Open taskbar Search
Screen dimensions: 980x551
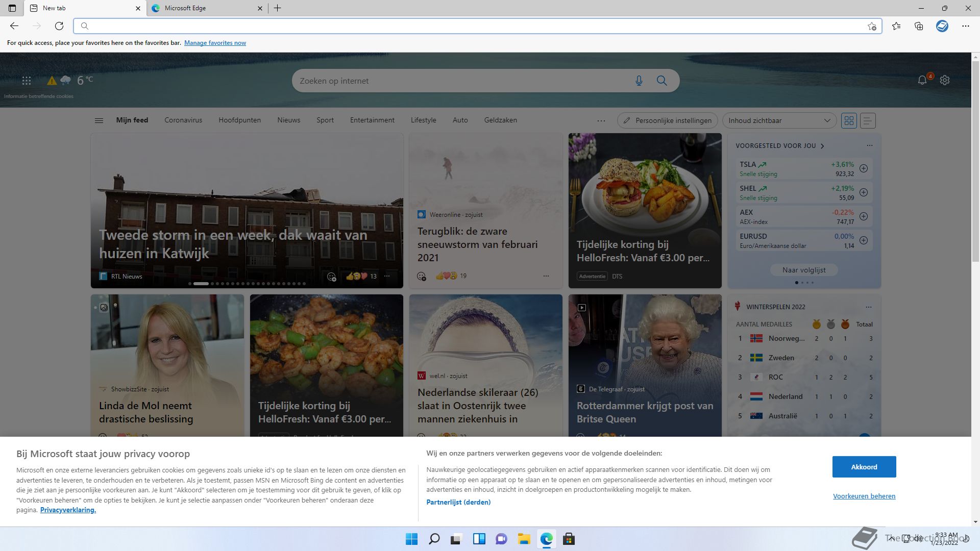click(x=434, y=539)
